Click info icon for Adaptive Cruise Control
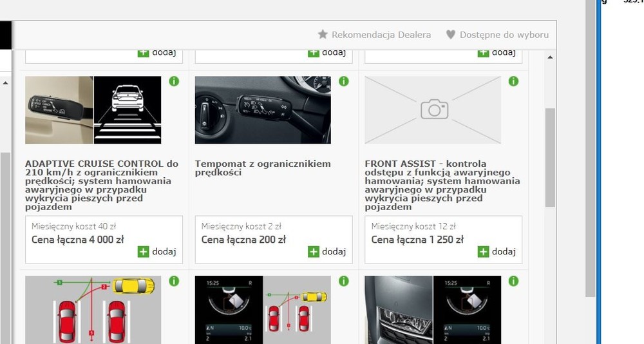Viewport: 644px width, 344px height. click(173, 81)
